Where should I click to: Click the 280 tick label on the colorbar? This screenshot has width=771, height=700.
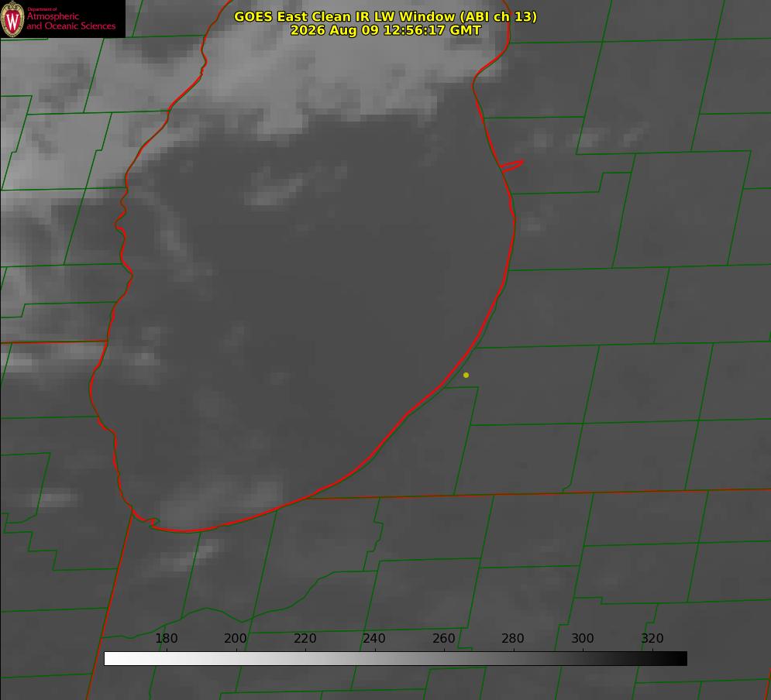513,638
